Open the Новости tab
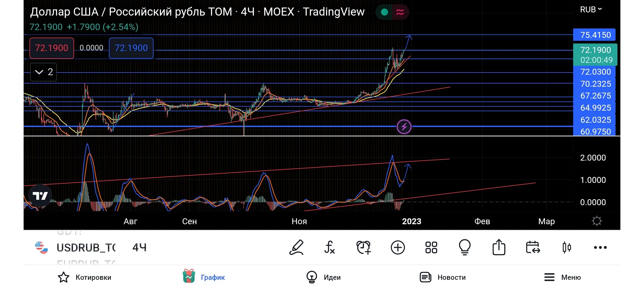The width and height of the screenshot is (644, 290). point(443,277)
